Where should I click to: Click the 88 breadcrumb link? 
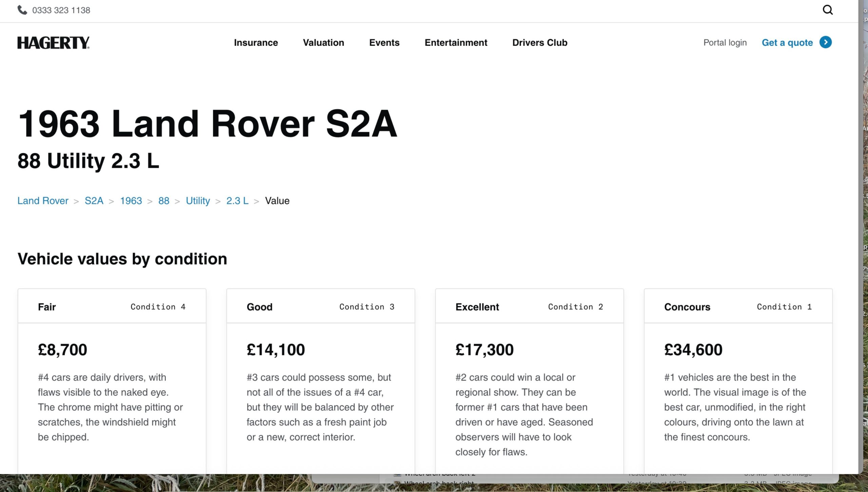click(x=164, y=201)
